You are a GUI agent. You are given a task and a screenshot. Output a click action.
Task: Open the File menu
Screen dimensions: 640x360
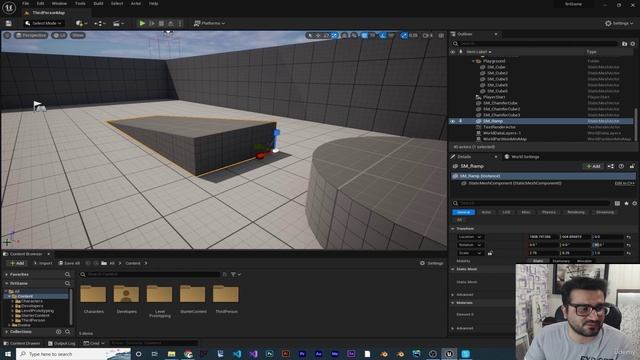point(25,3)
